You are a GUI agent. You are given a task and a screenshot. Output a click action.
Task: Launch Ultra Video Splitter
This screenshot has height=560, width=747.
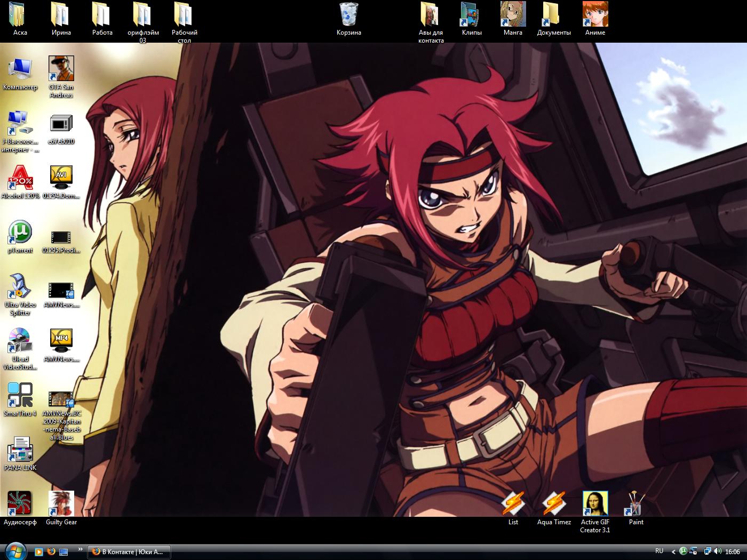pos(20,294)
